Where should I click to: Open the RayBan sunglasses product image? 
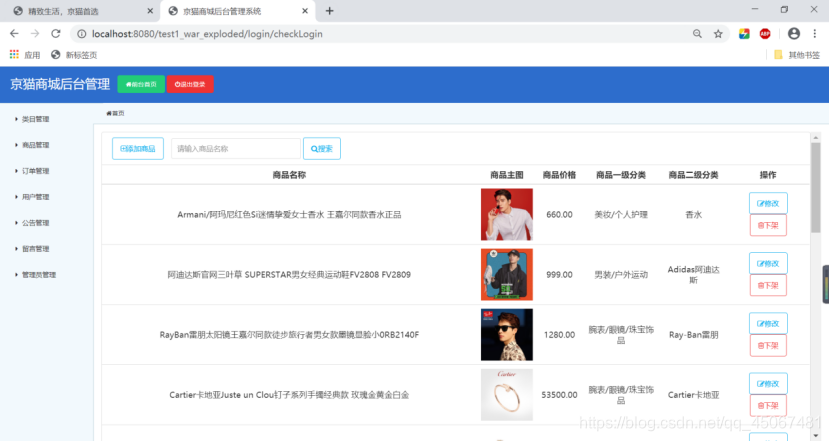click(x=507, y=335)
